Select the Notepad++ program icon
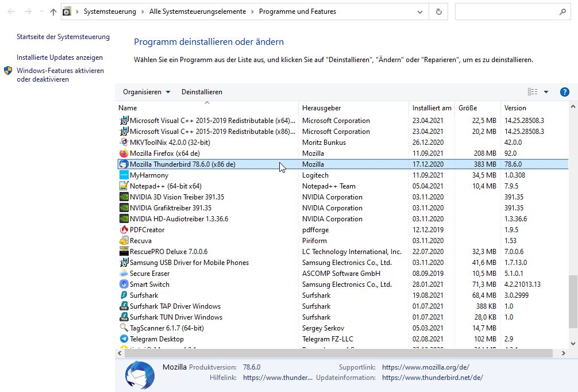Viewport: 578px width, 392px height. point(124,186)
